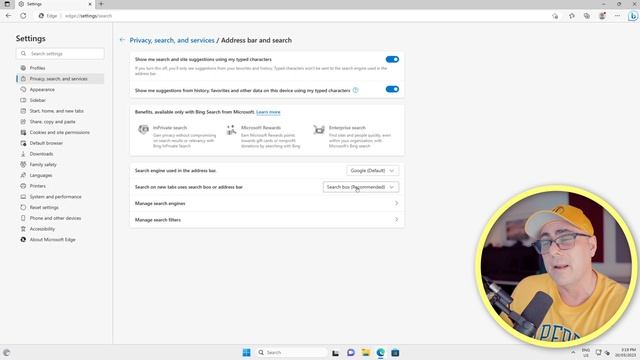Image resolution: width=640 pixels, height=360 pixels.
Task: Turn off suggestions from history and favorites toggle
Action: point(392,89)
